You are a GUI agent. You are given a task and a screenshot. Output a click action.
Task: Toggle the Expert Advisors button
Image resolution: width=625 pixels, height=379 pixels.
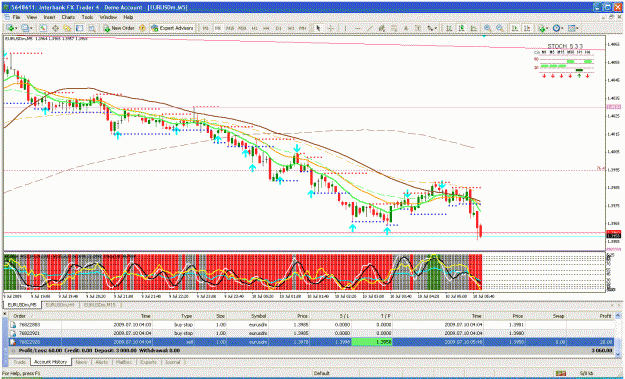click(x=172, y=28)
